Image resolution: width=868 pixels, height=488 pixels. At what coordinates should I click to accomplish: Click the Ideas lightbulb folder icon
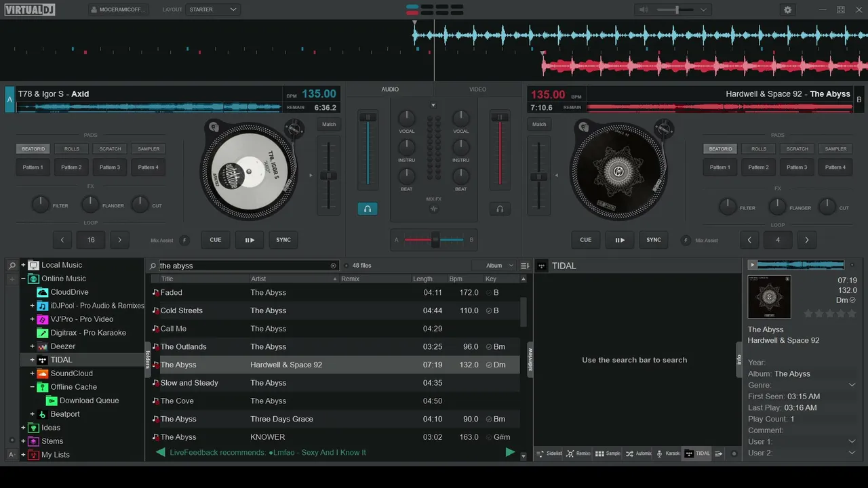click(33, 428)
